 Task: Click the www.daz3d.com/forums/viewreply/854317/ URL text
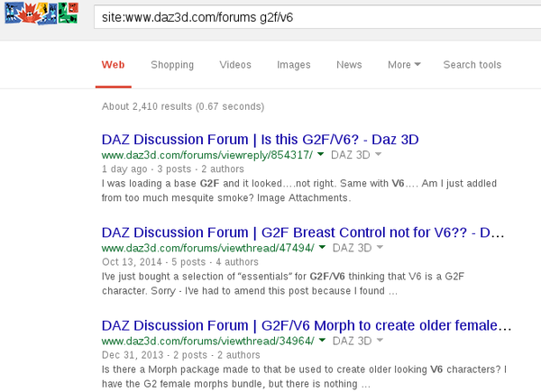(x=207, y=155)
